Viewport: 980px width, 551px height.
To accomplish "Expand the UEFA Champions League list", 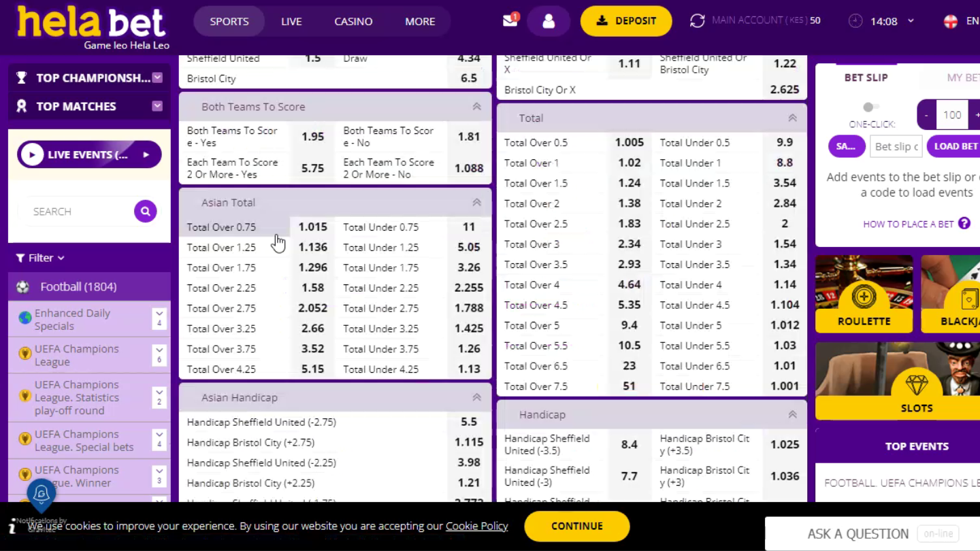I will coord(159,355).
